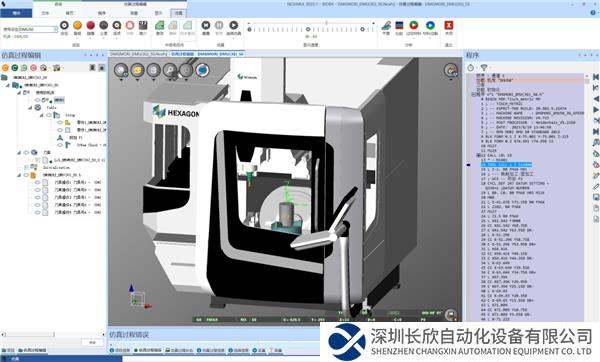
Task: Toggle eye visibility of Table Temp item
Action: coord(49,115)
